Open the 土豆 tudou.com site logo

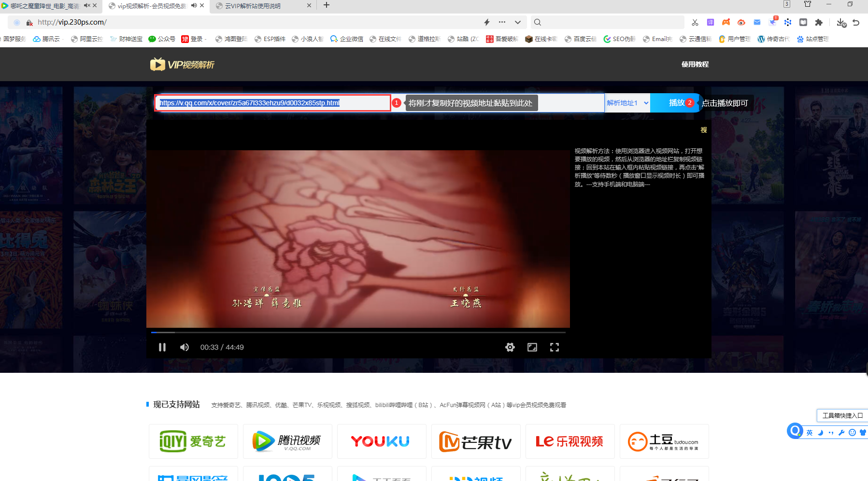coord(664,441)
